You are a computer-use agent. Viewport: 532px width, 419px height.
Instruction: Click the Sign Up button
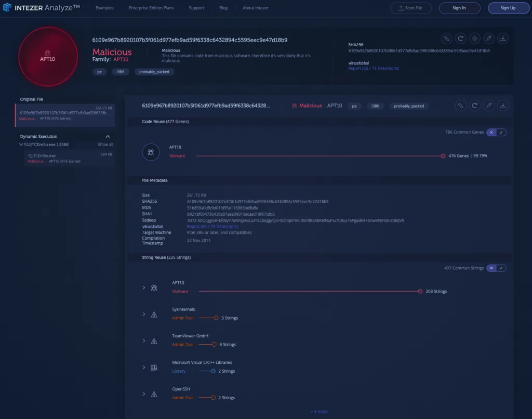508,8
